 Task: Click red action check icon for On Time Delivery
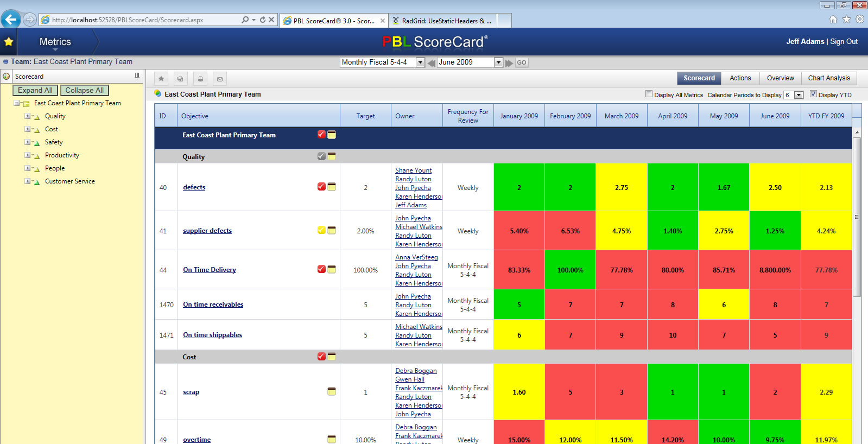[x=321, y=269]
